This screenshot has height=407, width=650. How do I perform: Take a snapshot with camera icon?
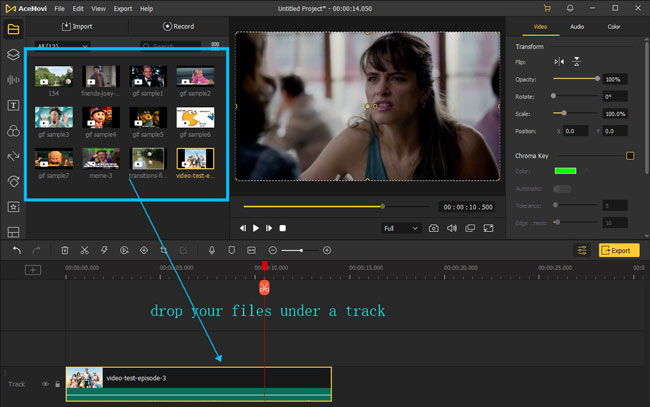click(x=434, y=228)
